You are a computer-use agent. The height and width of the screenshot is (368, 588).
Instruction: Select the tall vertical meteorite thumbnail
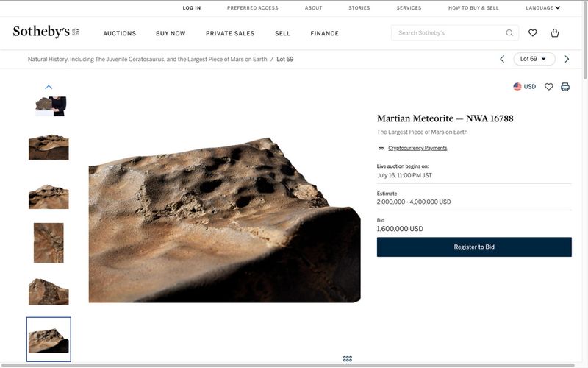(x=49, y=243)
